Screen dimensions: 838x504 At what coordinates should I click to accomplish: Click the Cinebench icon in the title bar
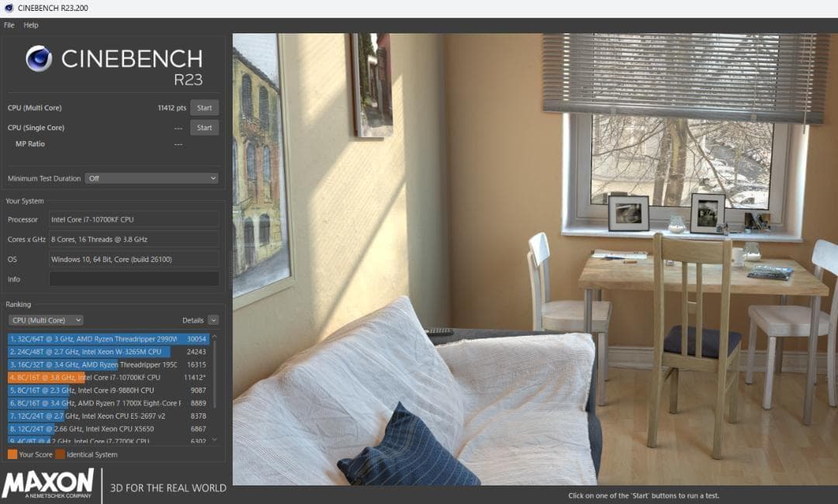point(8,9)
